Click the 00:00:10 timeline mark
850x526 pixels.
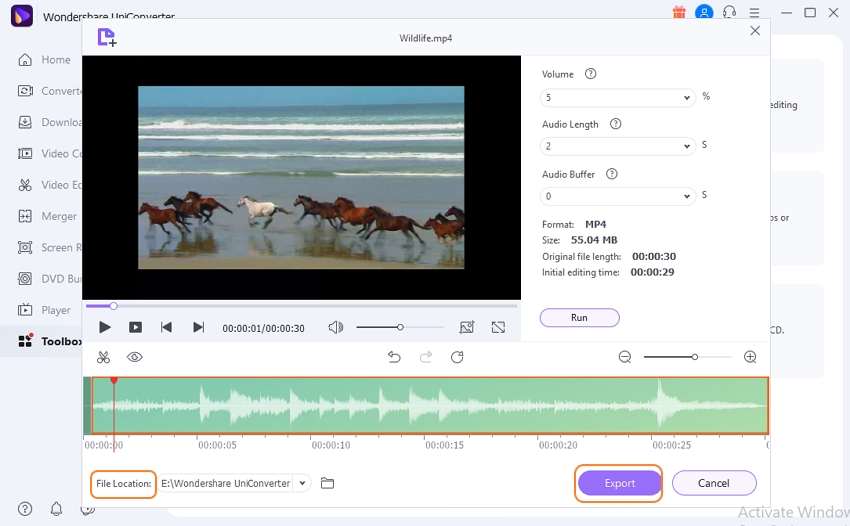[331, 445]
